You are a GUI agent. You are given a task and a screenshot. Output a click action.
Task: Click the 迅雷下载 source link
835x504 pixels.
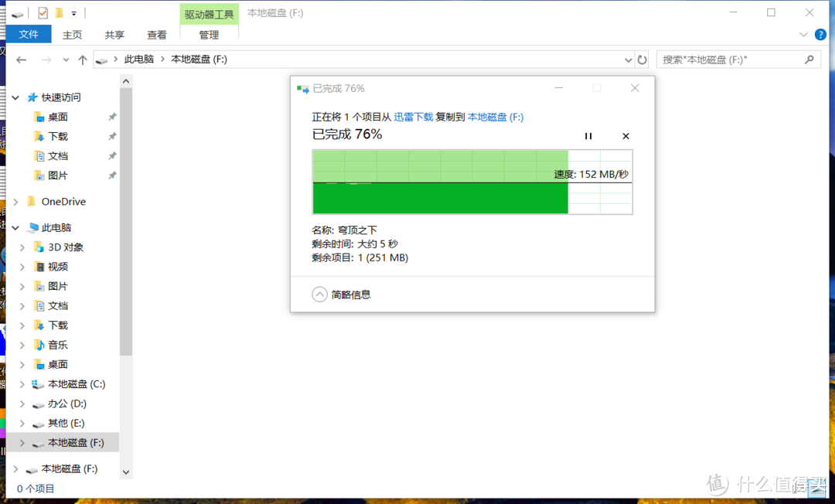click(413, 117)
